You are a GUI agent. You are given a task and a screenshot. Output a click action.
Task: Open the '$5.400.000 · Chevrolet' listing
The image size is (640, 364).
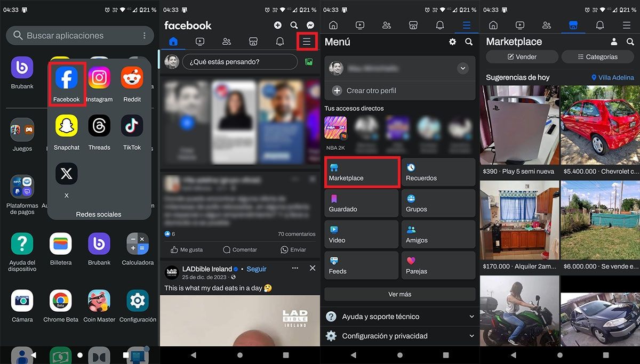[601, 131]
